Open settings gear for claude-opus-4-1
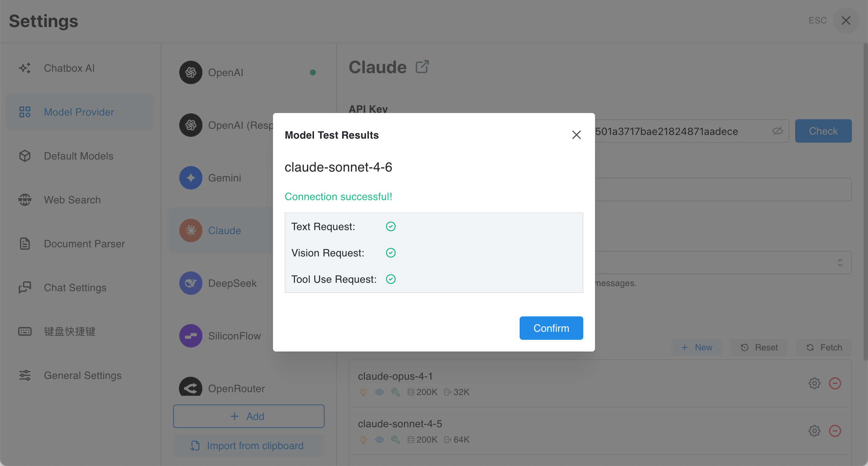Image resolution: width=868 pixels, height=466 pixels. pyautogui.click(x=814, y=383)
